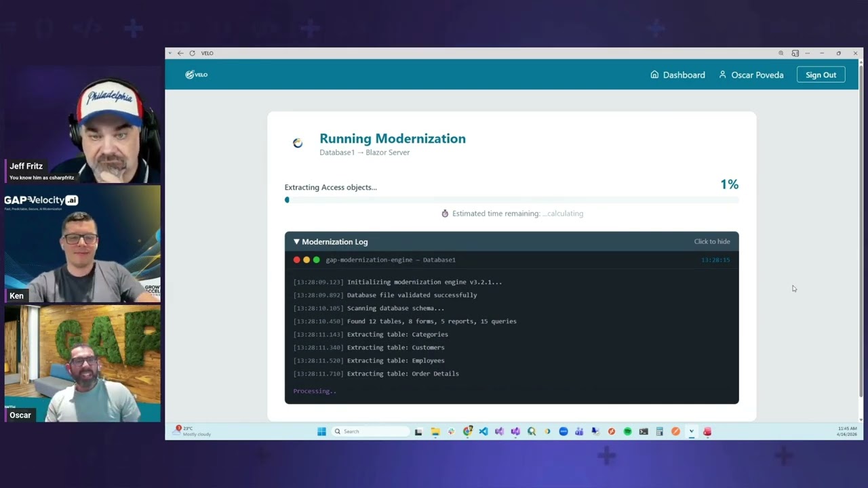The image size is (868, 488).
Task: Click the spinning progress icon
Action: click(x=298, y=143)
